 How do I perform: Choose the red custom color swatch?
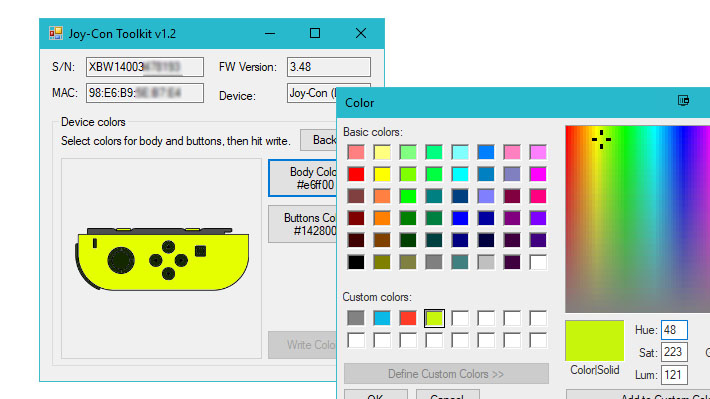[408, 318]
